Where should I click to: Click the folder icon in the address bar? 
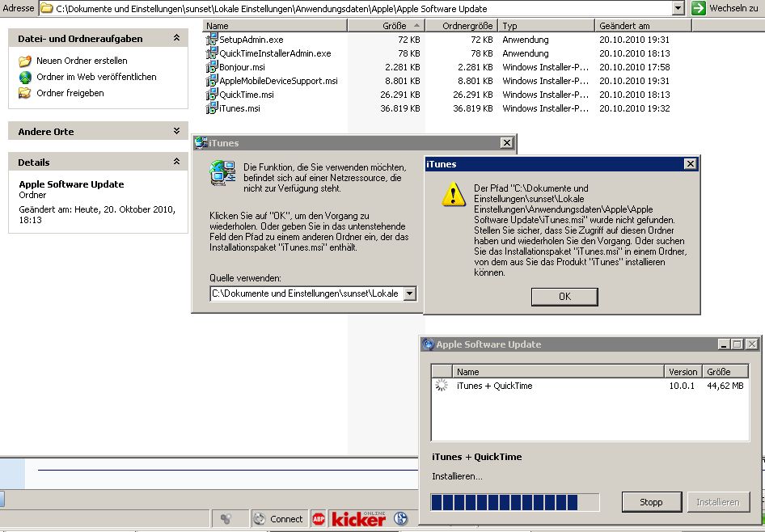[x=46, y=8]
